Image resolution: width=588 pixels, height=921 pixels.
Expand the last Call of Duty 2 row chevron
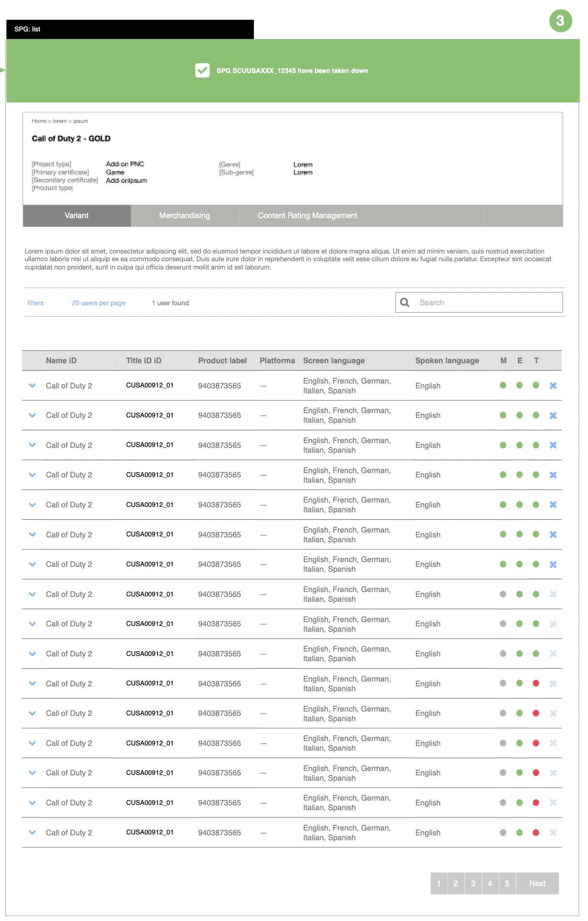(x=32, y=832)
